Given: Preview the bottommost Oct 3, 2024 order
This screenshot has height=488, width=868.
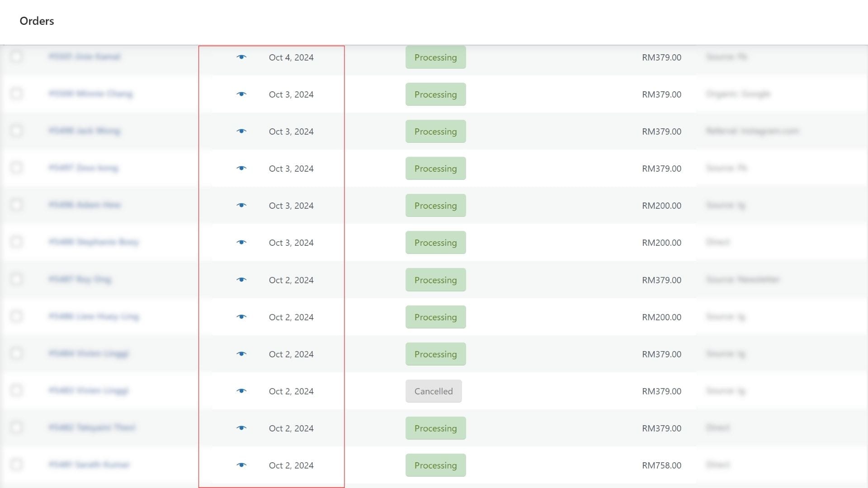Looking at the screenshot, I should tap(241, 242).
